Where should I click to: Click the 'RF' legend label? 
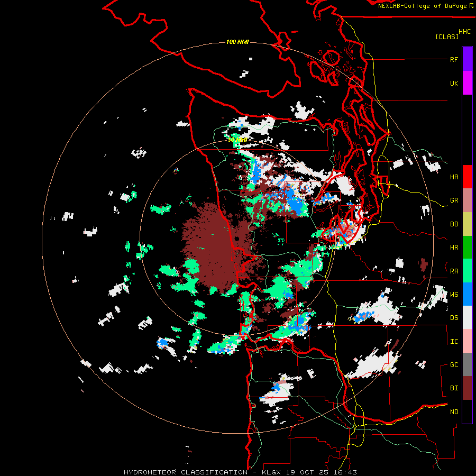coord(454,60)
